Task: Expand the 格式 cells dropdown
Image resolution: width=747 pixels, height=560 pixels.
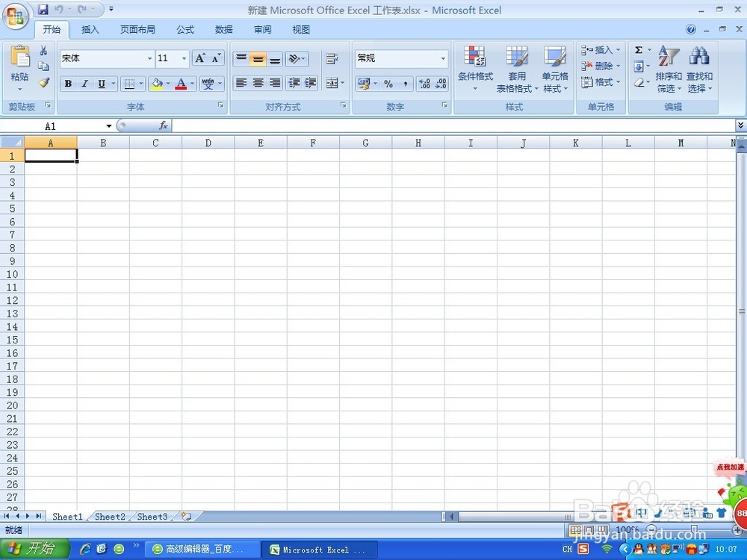Action: 619,82
